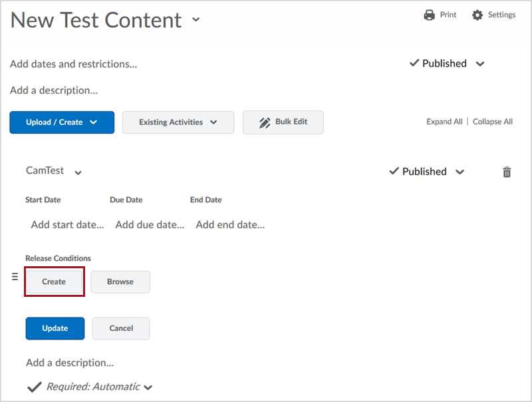Click the Due Date label

click(126, 200)
